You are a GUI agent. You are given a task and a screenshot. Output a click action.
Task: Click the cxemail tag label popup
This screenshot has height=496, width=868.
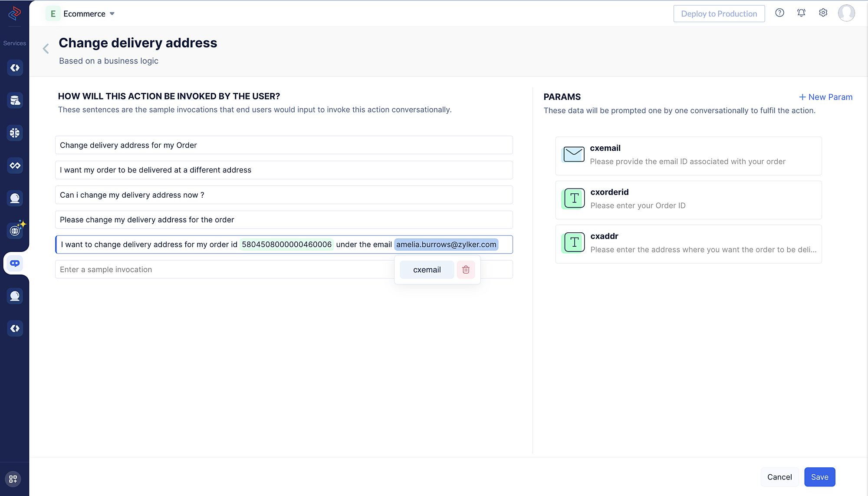[x=427, y=270]
